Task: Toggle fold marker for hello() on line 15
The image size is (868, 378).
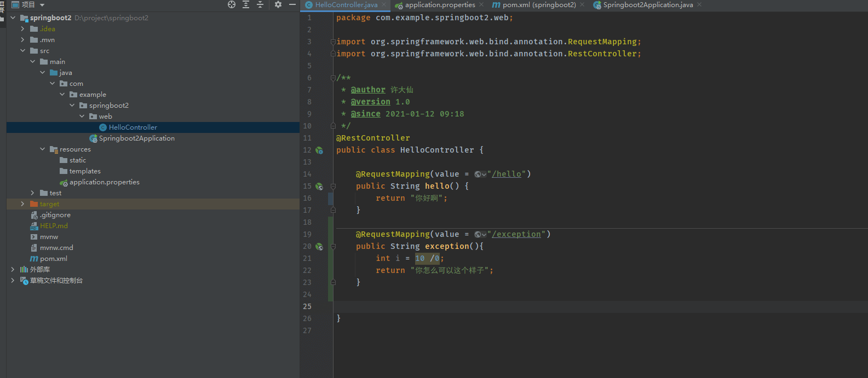Action: (x=333, y=187)
